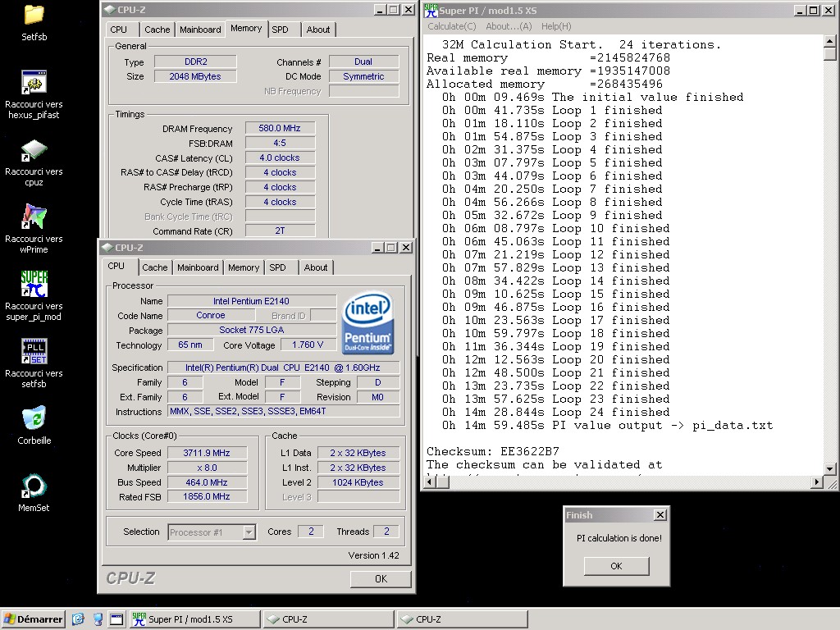Click the Threads count field
Viewport: 840px width, 630px height.
click(x=386, y=532)
